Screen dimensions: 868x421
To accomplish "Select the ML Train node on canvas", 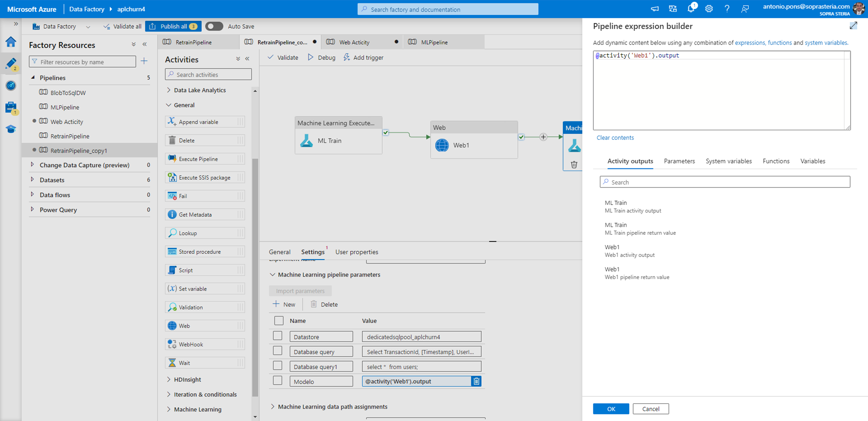I will pyautogui.click(x=339, y=135).
